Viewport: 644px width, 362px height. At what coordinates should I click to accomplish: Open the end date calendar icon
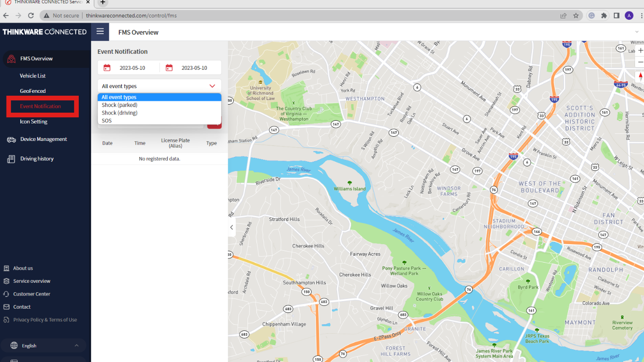point(169,68)
